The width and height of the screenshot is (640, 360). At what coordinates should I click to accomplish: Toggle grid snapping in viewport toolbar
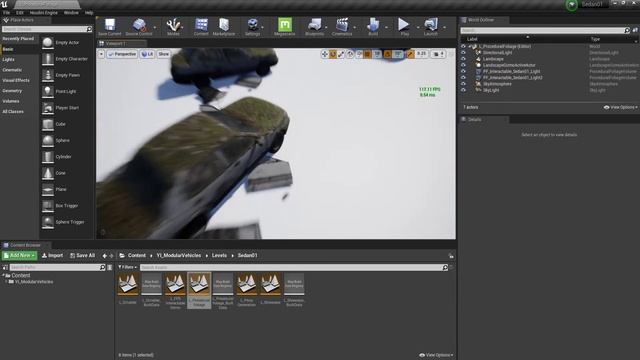tap(367, 54)
